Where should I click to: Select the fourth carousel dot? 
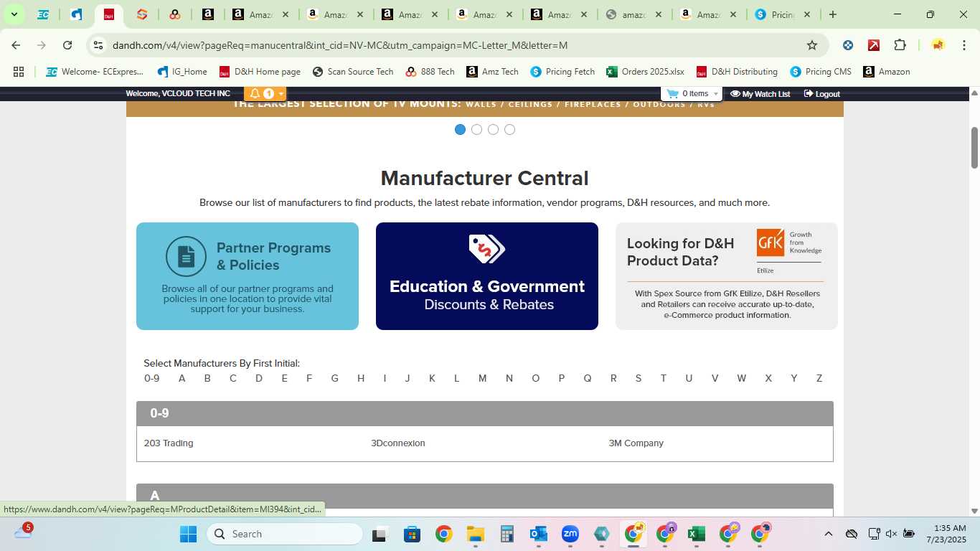[x=509, y=130]
